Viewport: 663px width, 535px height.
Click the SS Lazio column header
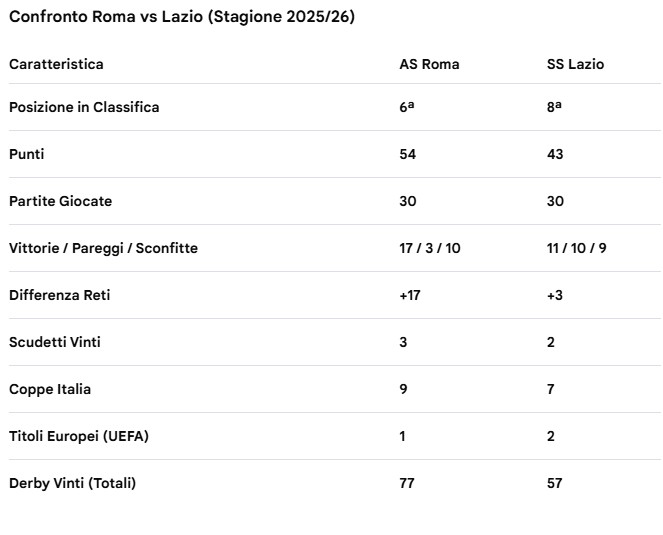(575, 64)
